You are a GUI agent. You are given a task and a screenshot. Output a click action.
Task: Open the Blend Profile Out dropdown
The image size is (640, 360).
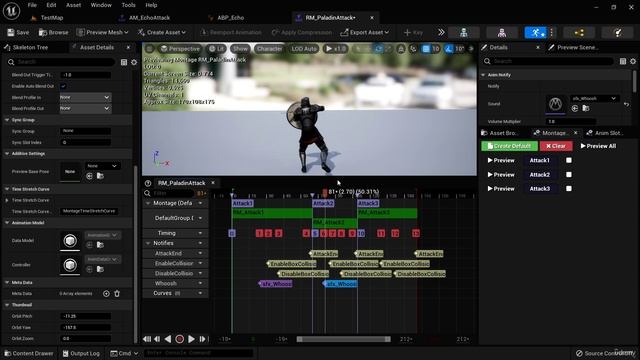[x=85, y=108]
